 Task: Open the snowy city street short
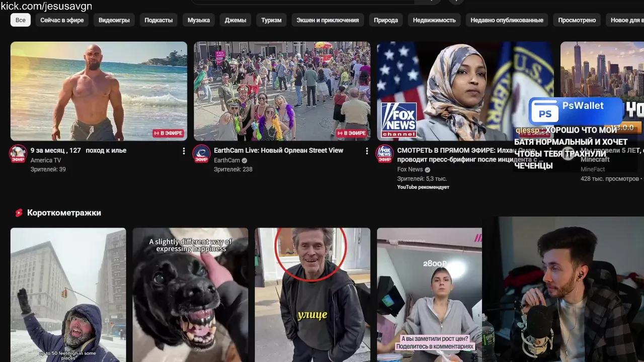pos(68,295)
